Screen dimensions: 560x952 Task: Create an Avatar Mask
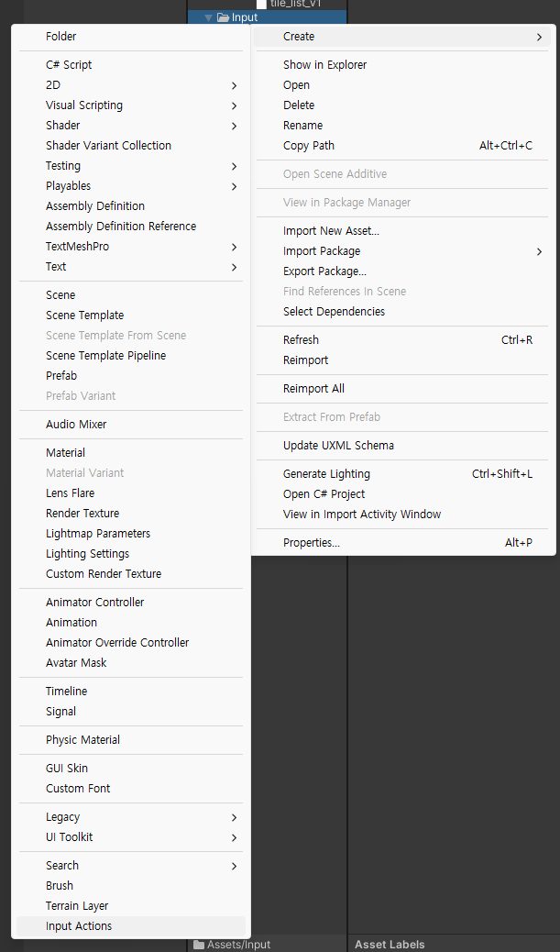tap(131, 662)
